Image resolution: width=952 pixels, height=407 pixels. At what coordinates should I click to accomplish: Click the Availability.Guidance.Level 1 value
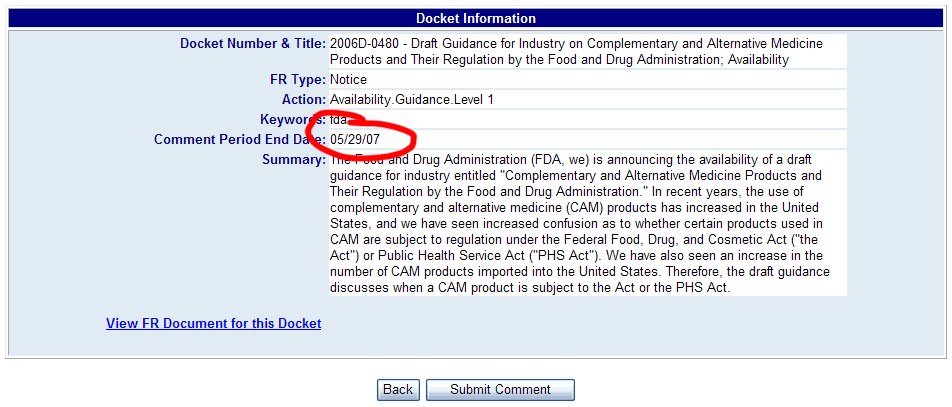click(x=412, y=99)
